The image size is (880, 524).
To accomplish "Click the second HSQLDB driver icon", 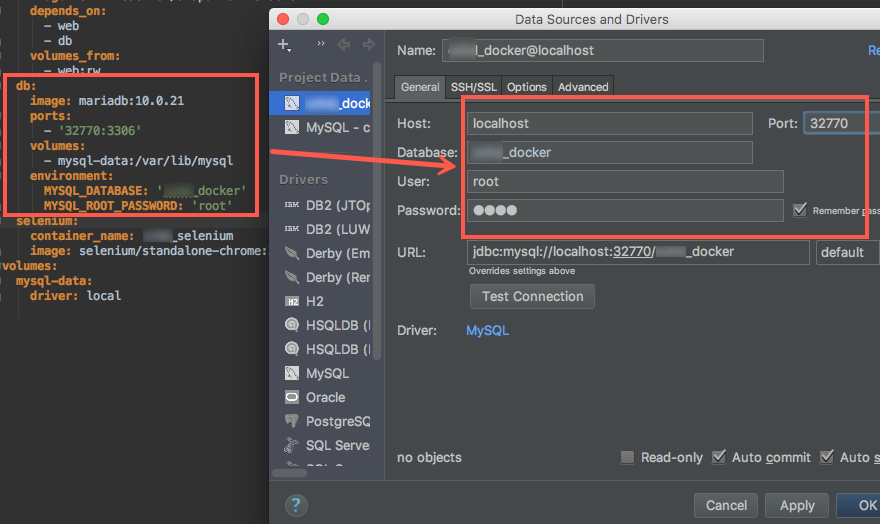I will 292,349.
